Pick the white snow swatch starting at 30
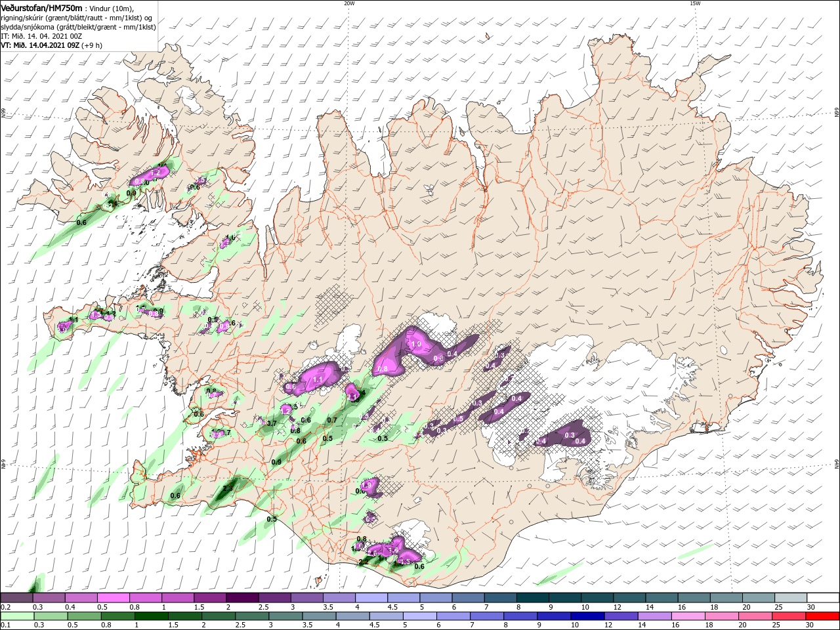This screenshot has height=630, width=840. [822, 598]
